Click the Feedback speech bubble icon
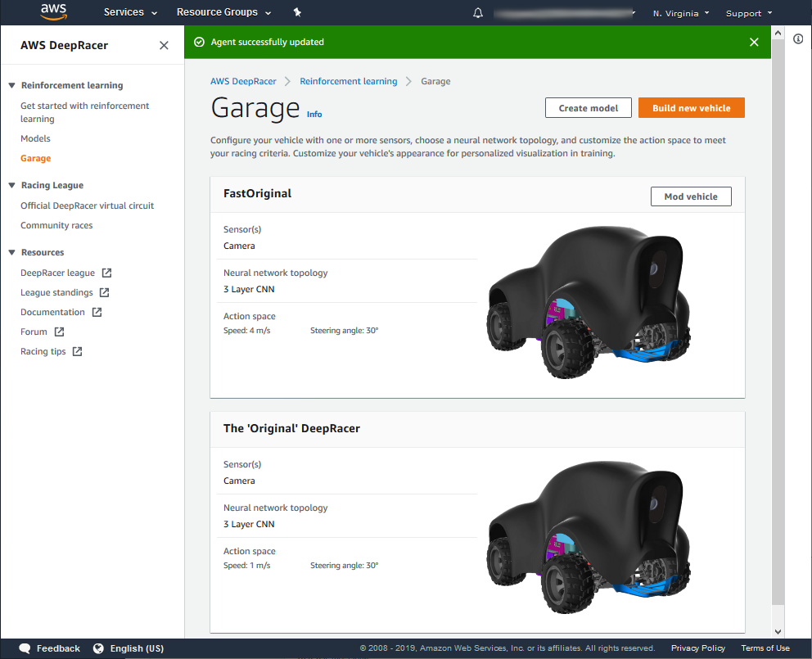The width and height of the screenshot is (812, 659). coord(25,648)
